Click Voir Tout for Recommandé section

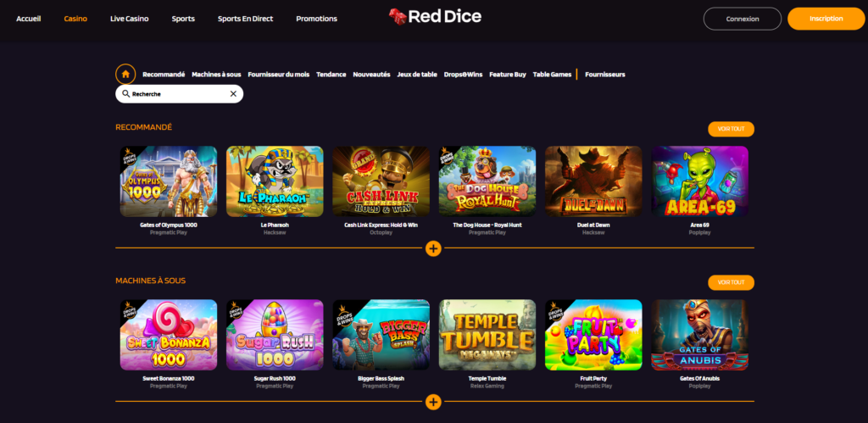coord(731,129)
